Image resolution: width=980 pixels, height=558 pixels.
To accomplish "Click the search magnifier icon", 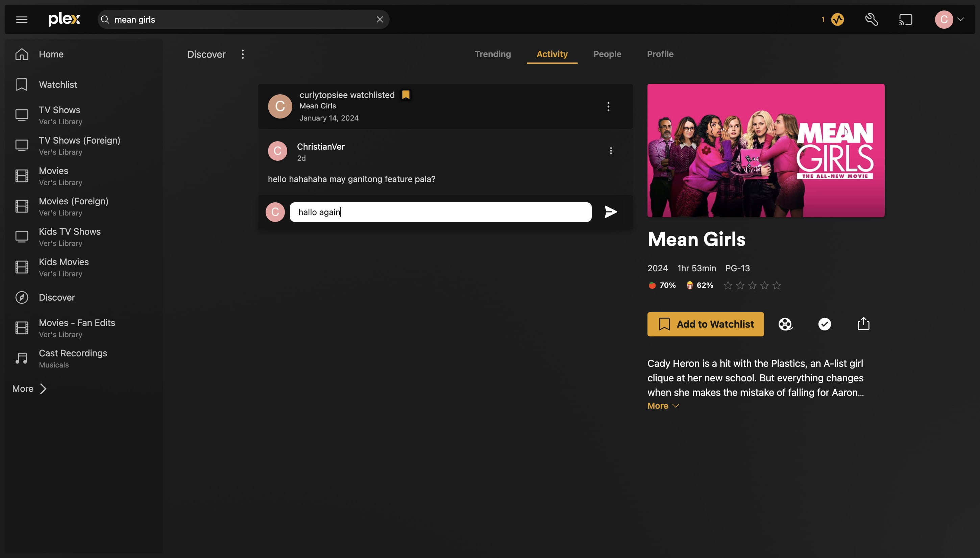I will point(105,20).
